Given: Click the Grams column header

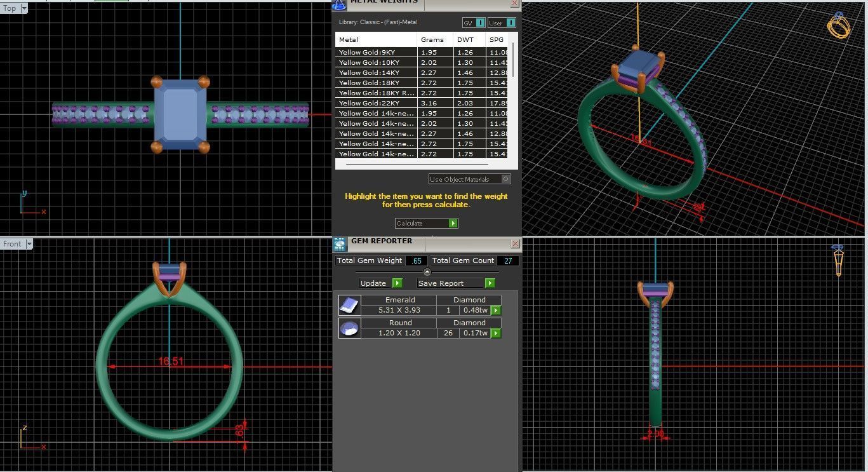Looking at the screenshot, I should pyautogui.click(x=435, y=39).
